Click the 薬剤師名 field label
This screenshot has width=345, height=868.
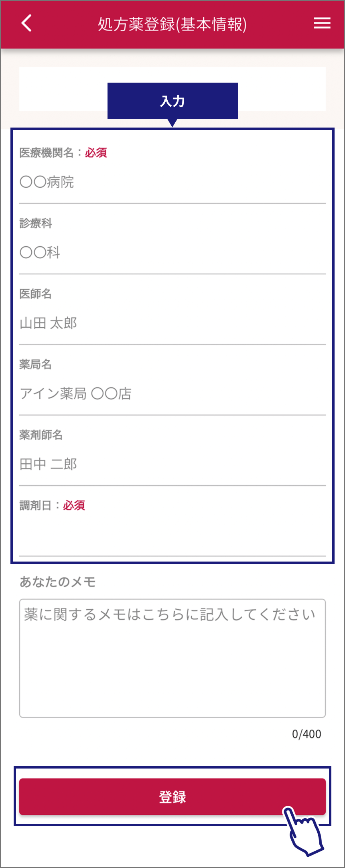click(41, 435)
